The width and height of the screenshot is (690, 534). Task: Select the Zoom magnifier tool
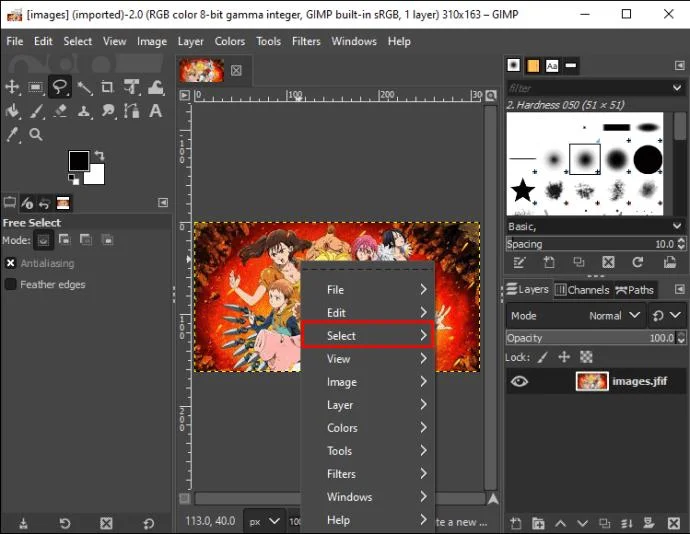point(36,134)
